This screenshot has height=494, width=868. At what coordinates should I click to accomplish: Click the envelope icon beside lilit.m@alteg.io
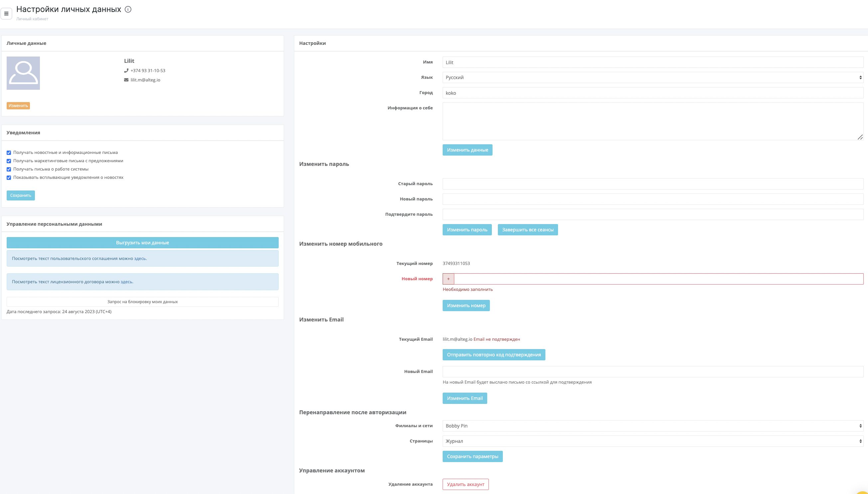point(126,80)
